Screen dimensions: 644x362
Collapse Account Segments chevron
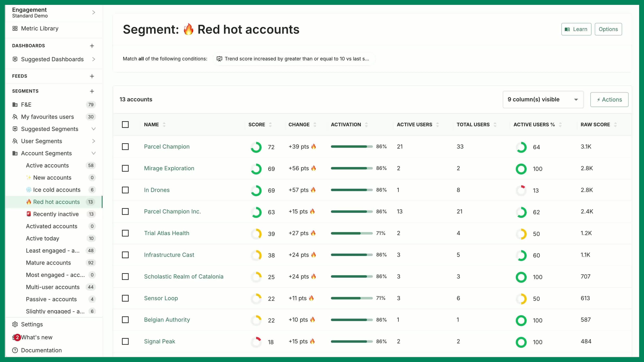pos(93,153)
